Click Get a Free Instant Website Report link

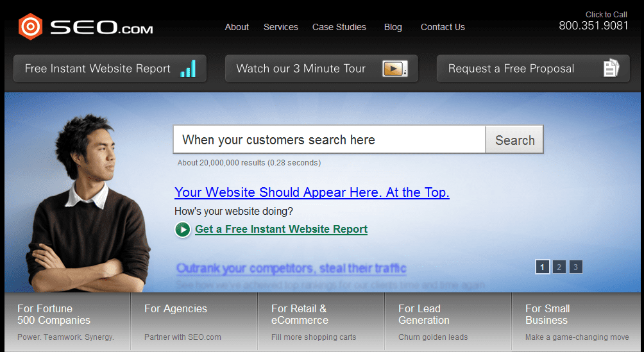tap(281, 230)
